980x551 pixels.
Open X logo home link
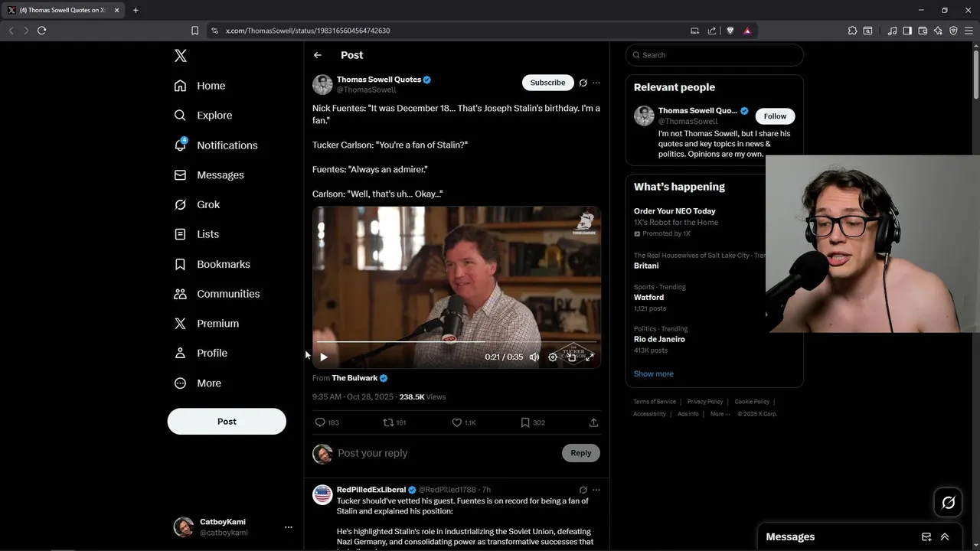pyautogui.click(x=180, y=55)
